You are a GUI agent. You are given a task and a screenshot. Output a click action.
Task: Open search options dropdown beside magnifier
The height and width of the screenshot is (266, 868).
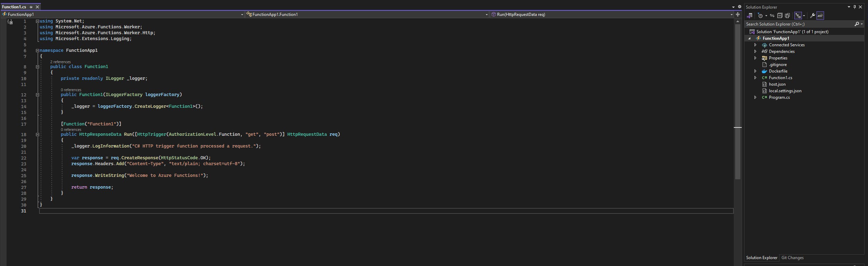(861, 24)
